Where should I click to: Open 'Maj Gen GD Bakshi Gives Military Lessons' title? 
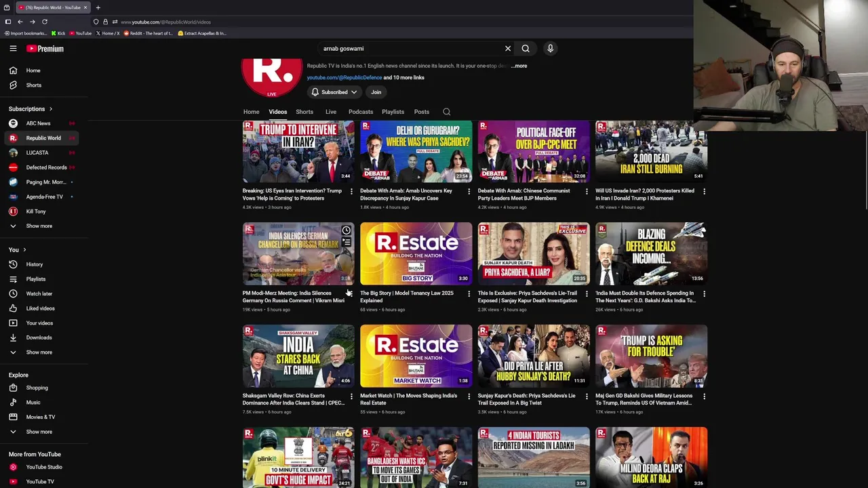coord(644,399)
